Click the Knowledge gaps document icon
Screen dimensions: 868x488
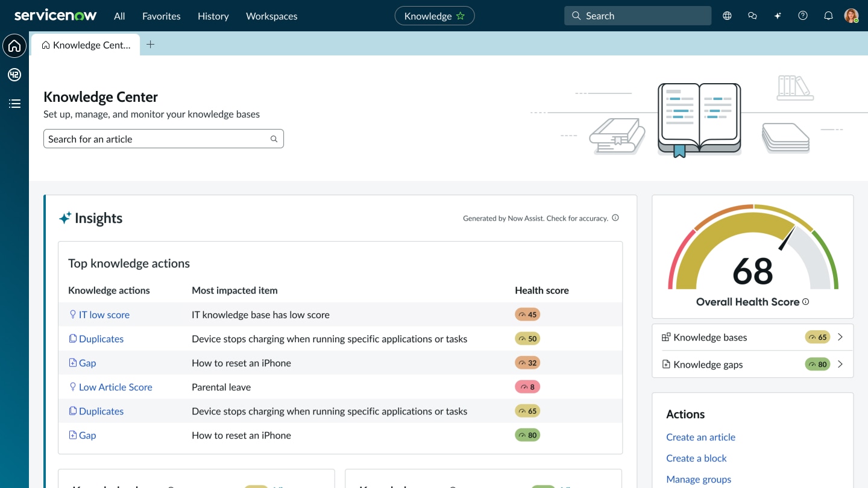point(666,364)
